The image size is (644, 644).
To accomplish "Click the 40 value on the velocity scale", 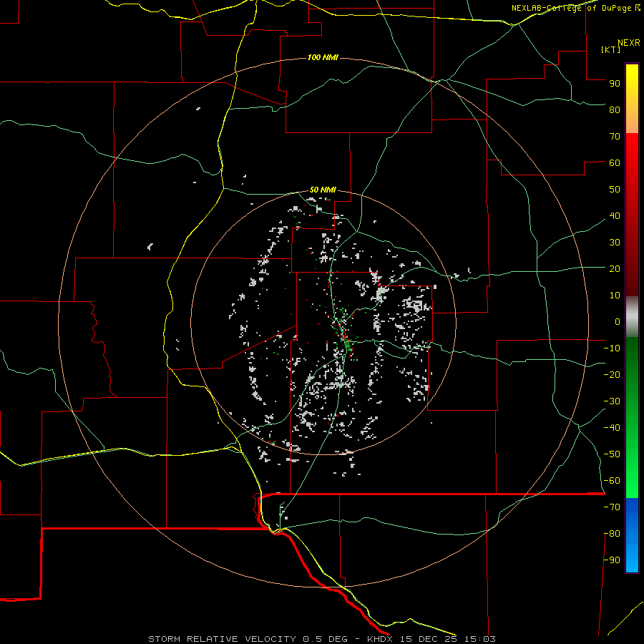I will pos(615,215).
